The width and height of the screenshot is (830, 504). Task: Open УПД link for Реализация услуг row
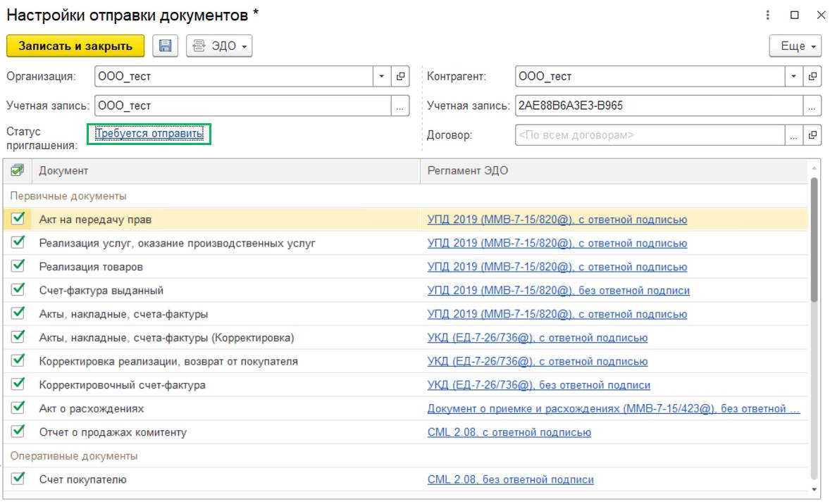coord(557,244)
